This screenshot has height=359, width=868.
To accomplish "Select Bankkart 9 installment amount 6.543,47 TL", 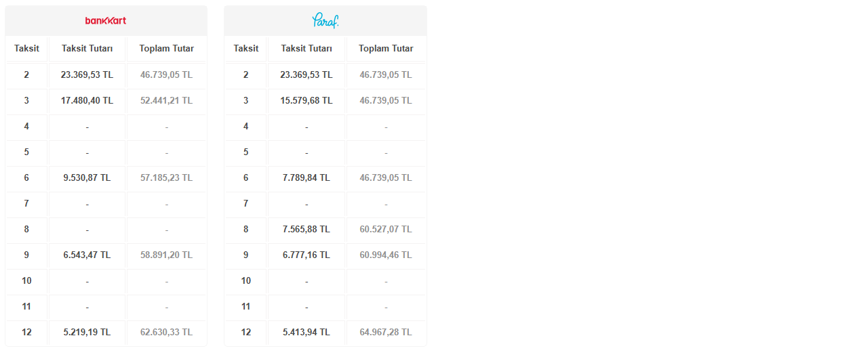I will click(x=87, y=255).
